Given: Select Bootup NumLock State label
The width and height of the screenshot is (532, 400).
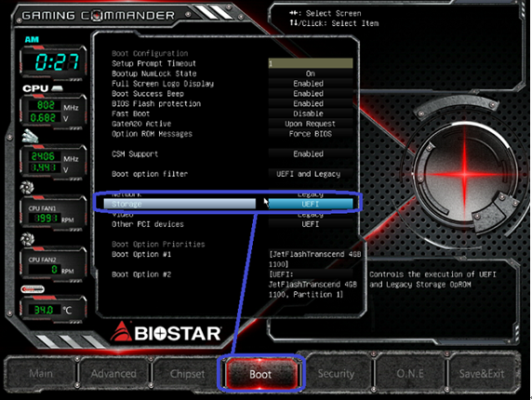Looking at the screenshot, I should (x=154, y=73).
